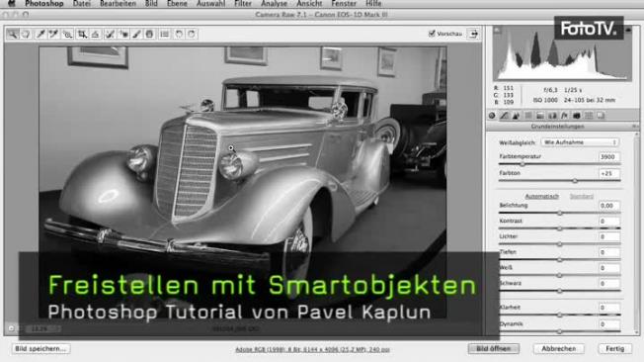Click the Lichter slider handle

(x=560, y=244)
